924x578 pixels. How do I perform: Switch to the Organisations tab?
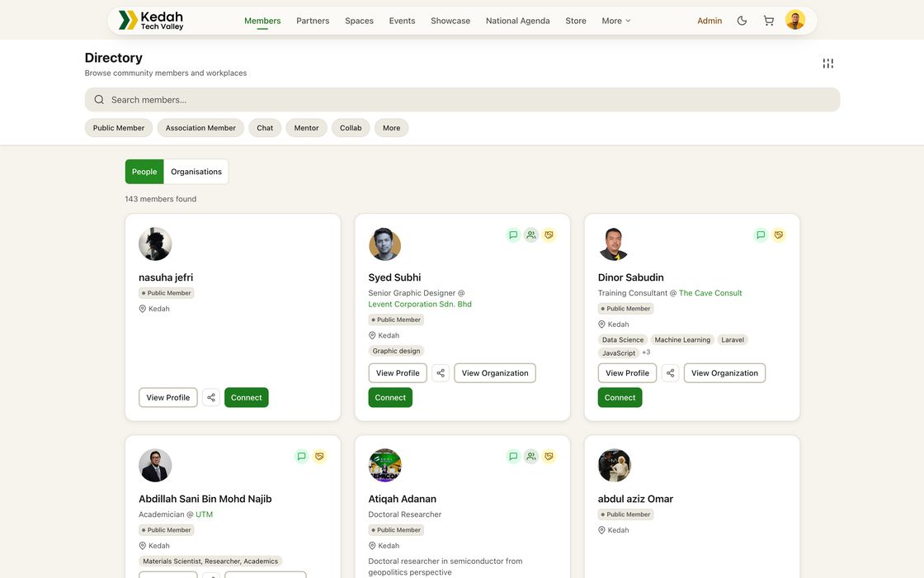point(196,172)
